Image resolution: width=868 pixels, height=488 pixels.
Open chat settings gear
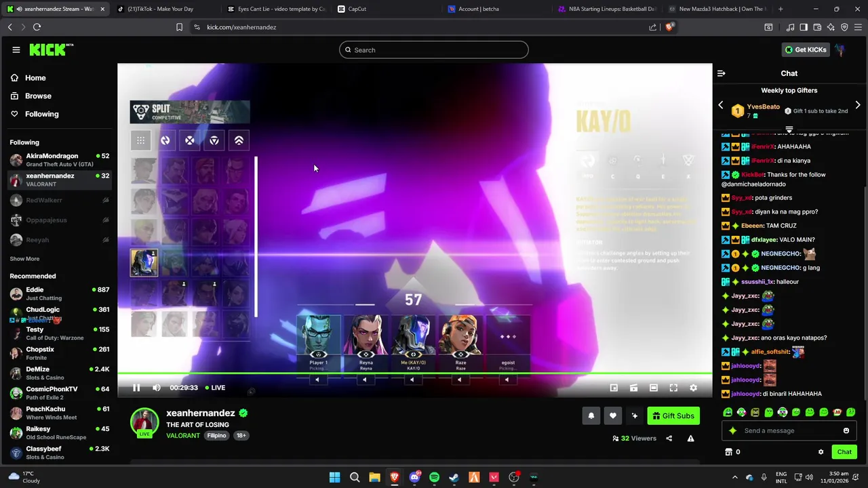[821, 452]
